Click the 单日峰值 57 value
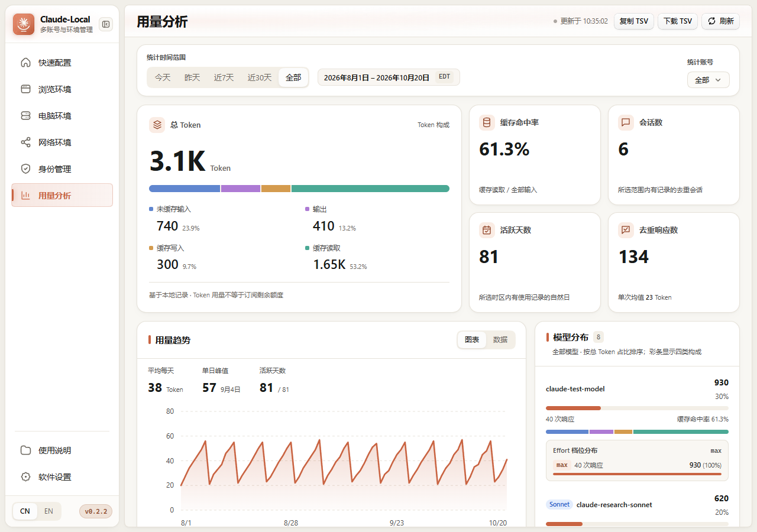757x532 pixels. tap(209, 388)
